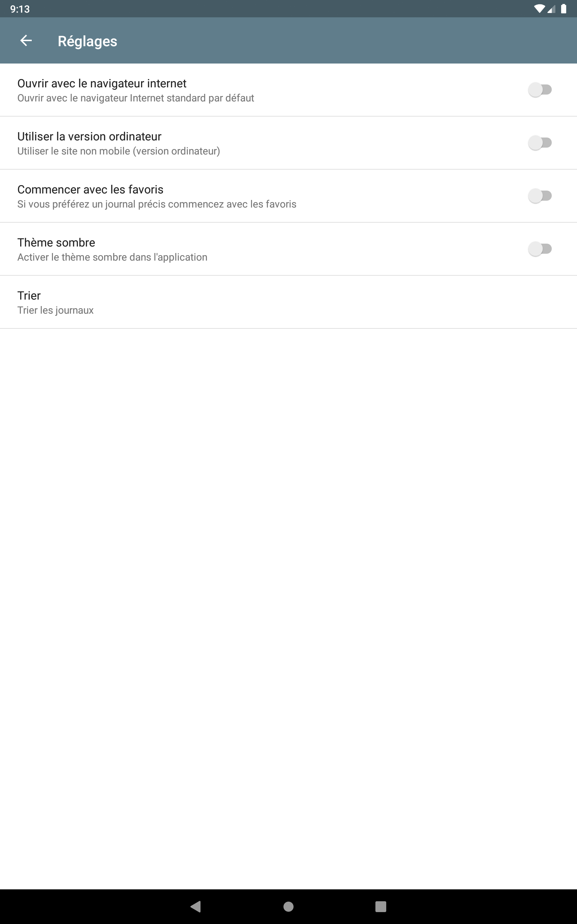The height and width of the screenshot is (924, 577).
Task: Turn on the Utiliser la version ordinateur switch
Action: click(539, 143)
